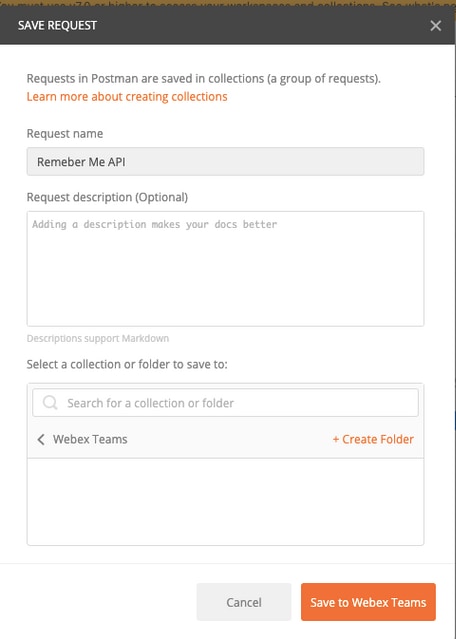Click the Descriptions support Markdown hint
The width and height of the screenshot is (456, 639).
[x=98, y=338]
